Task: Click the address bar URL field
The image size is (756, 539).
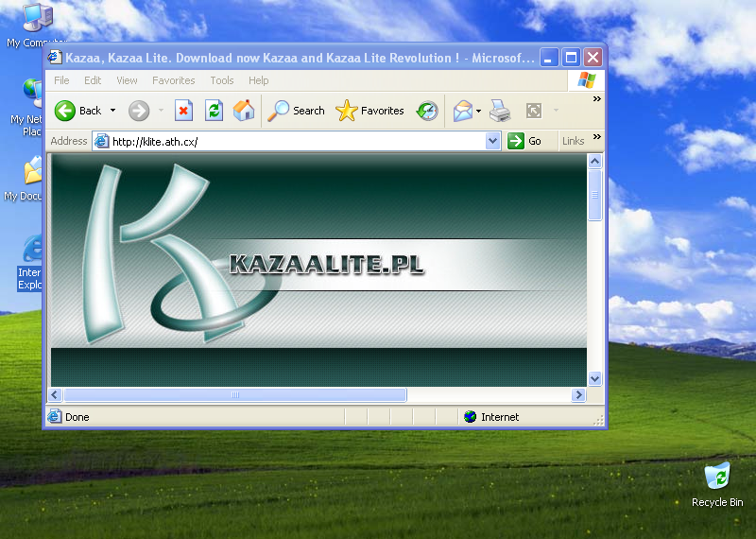Action: (x=297, y=142)
